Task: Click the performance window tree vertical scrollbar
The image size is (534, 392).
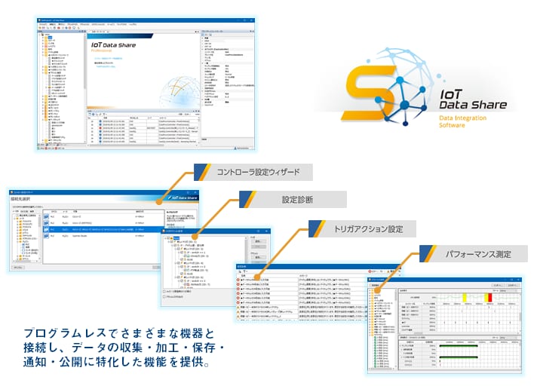Action: [396, 329]
